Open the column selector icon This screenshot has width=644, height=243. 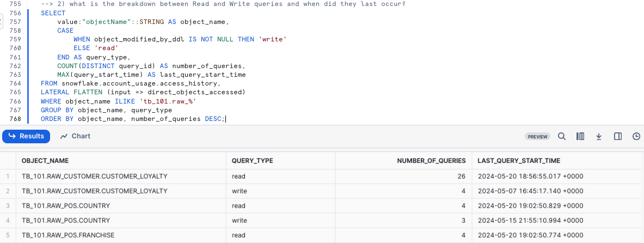(x=580, y=136)
